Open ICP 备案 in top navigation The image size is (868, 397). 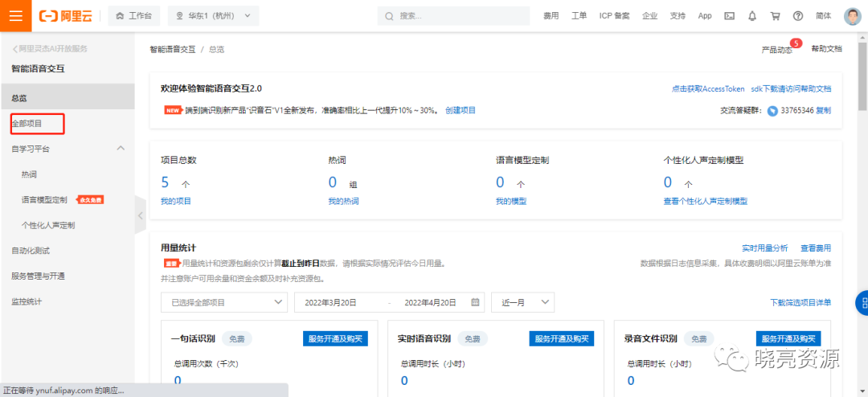[615, 16]
